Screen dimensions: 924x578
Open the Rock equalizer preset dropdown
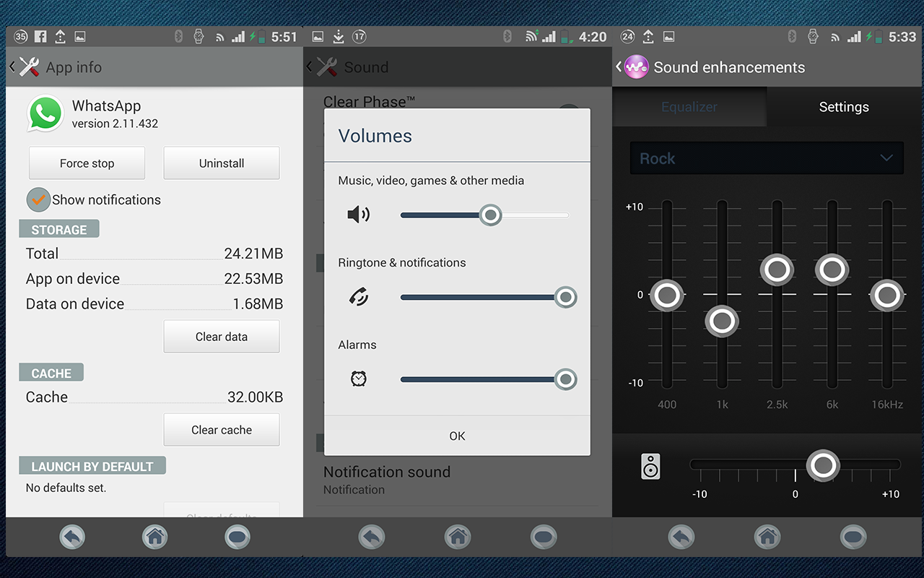click(767, 158)
